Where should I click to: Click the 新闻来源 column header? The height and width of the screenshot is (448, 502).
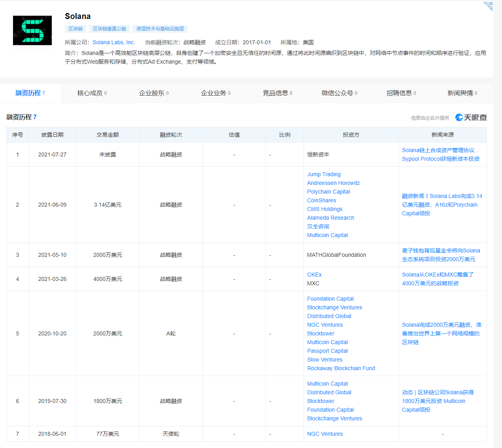(443, 135)
